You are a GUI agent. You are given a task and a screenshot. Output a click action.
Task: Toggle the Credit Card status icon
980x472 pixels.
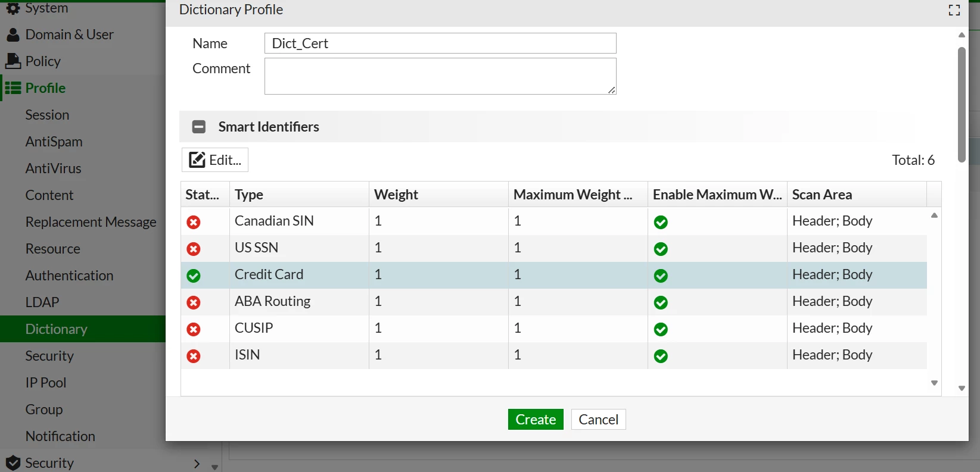coord(194,276)
